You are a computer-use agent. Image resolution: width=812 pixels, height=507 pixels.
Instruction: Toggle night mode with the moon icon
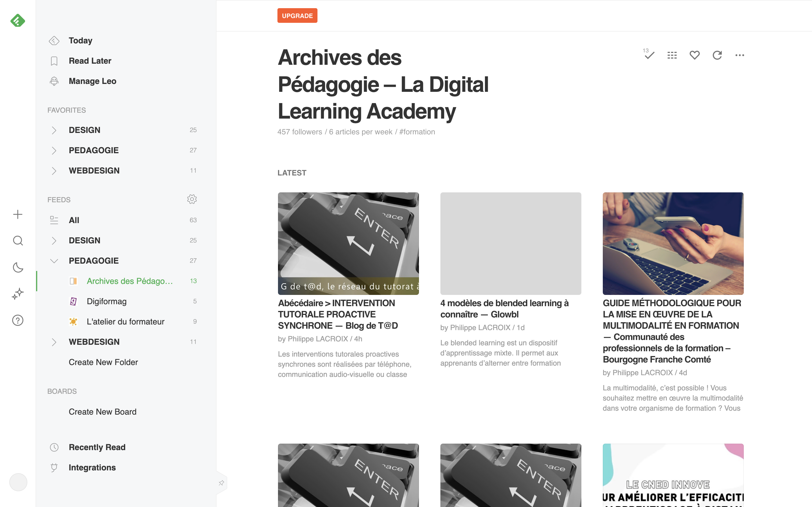[18, 267]
